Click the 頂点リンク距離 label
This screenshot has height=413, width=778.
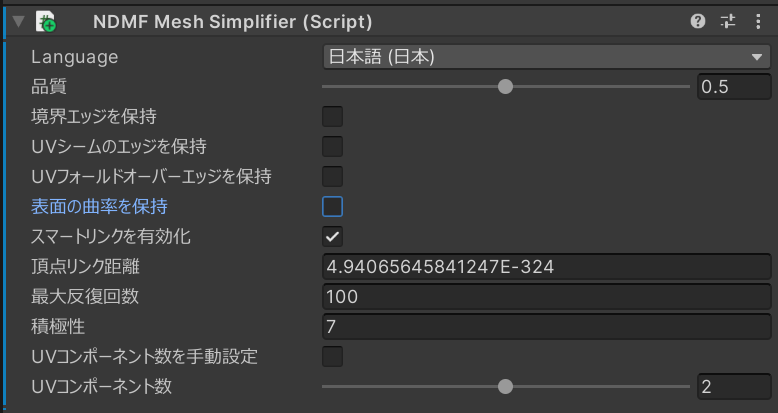coord(85,267)
